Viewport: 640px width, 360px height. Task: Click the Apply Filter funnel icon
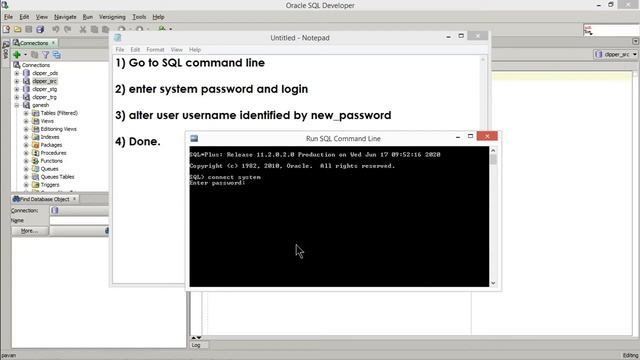click(x=46, y=55)
